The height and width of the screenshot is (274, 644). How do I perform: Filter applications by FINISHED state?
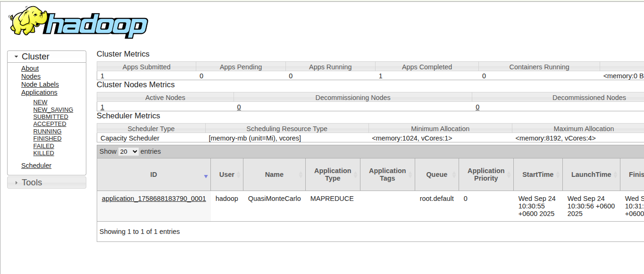(x=47, y=139)
